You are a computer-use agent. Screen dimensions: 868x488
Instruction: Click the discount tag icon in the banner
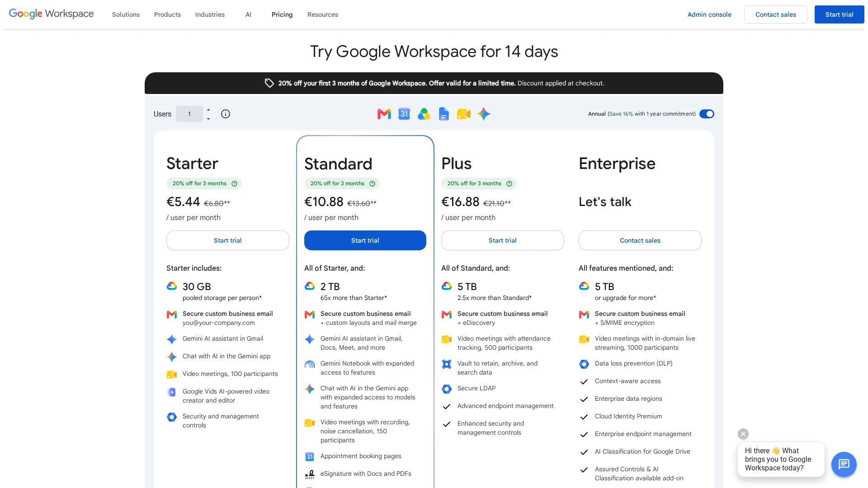tap(269, 83)
